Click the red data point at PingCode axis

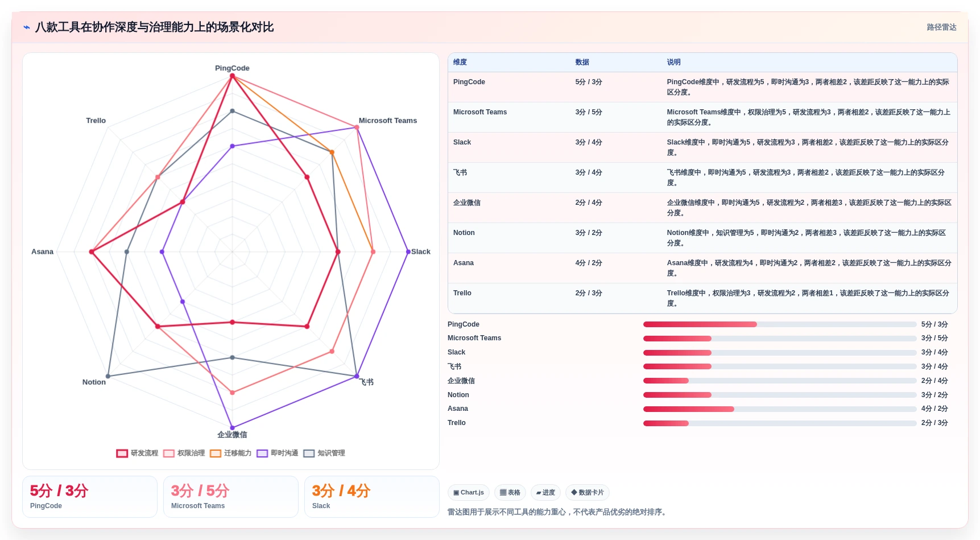(232, 76)
